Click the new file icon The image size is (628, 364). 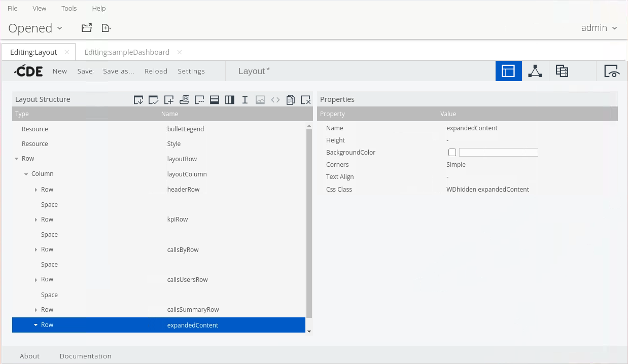tap(106, 28)
